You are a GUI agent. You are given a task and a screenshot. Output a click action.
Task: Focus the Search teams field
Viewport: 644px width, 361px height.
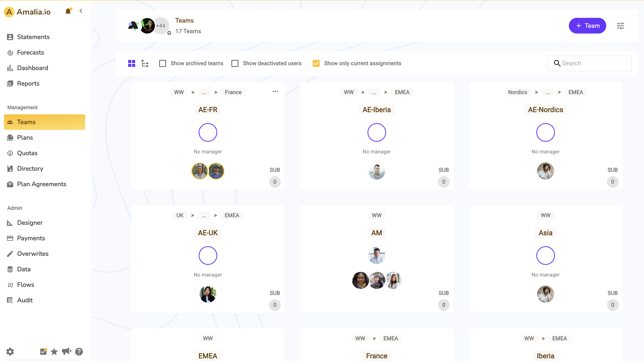click(x=590, y=63)
